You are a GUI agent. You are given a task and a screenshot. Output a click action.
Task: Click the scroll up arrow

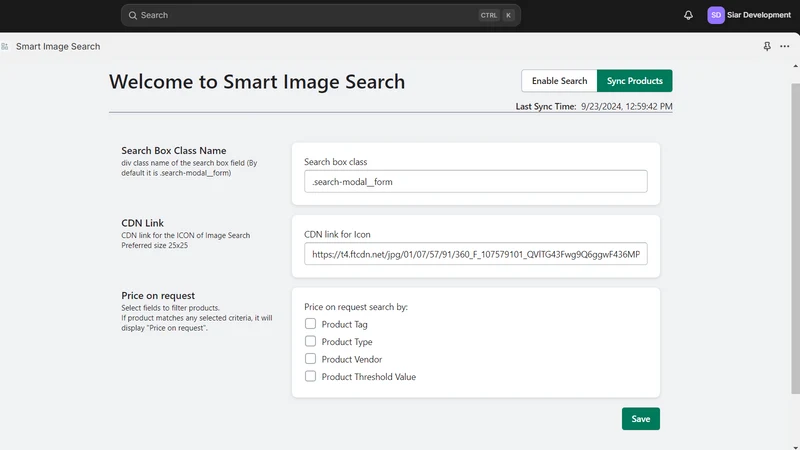795,66
